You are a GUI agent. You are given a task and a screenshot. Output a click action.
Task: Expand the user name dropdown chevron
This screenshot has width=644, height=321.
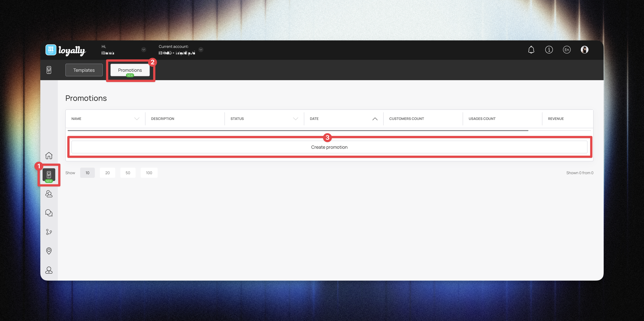(x=144, y=50)
